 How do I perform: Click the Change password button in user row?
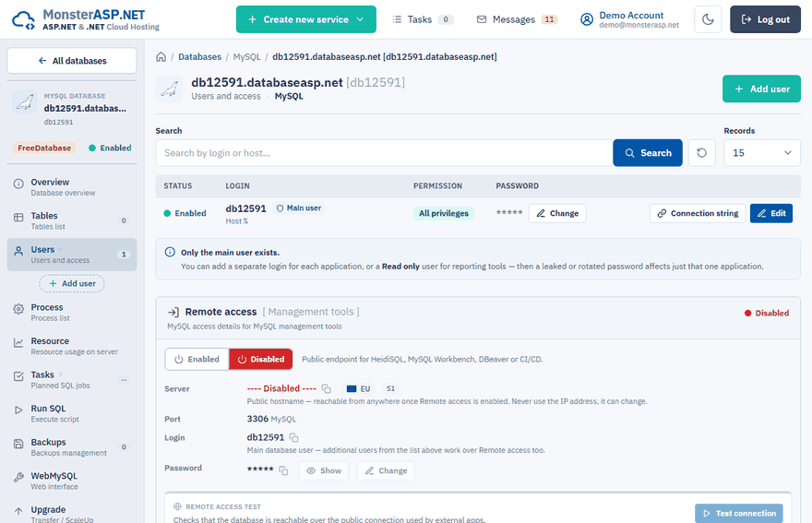tap(557, 213)
